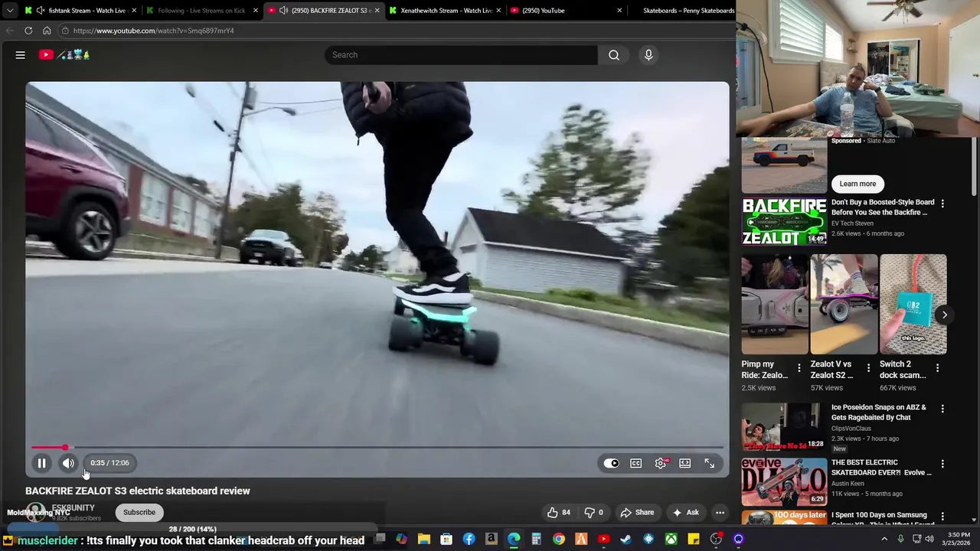Like the video with thumbs up
This screenshot has height=551, width=980.
coord(559,513)
